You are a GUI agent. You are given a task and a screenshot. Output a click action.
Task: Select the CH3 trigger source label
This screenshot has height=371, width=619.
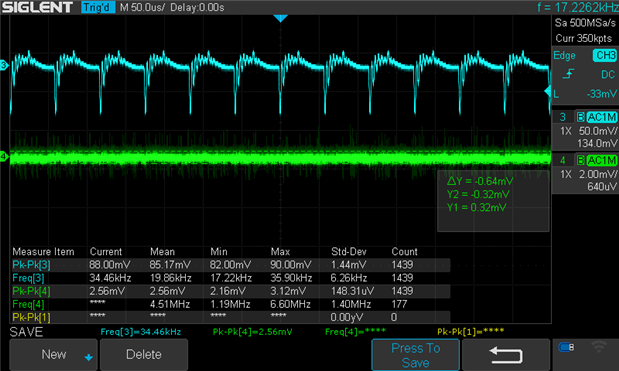[605, 55]
